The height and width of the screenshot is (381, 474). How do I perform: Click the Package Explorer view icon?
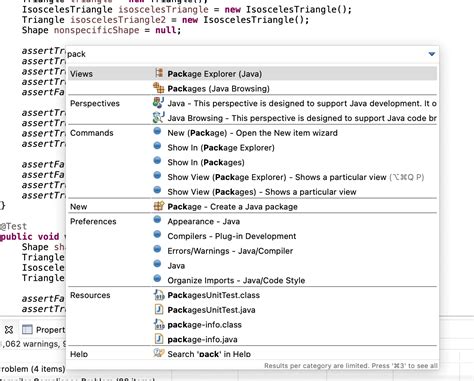coord(159,73)
